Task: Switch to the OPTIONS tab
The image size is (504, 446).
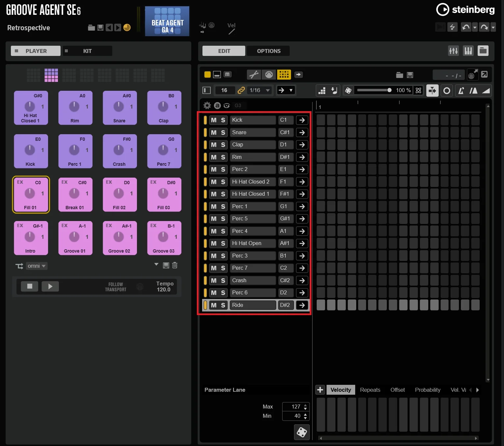Action: click(269, 51)
